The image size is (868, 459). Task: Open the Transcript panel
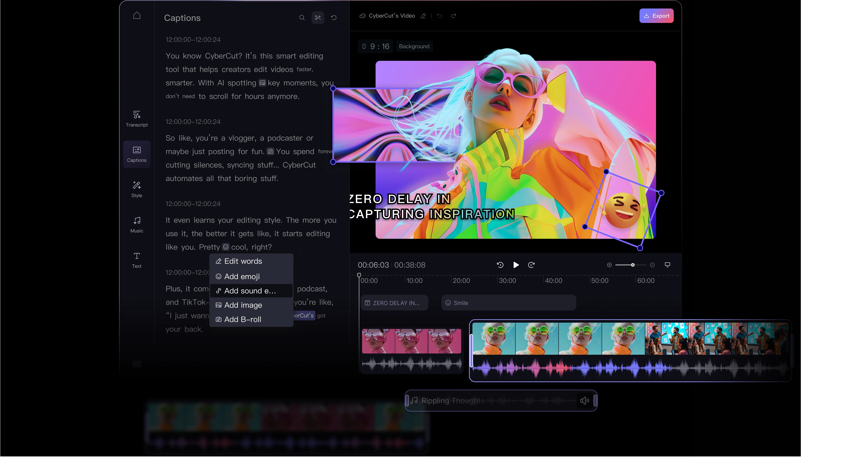(x=136, y=119)
